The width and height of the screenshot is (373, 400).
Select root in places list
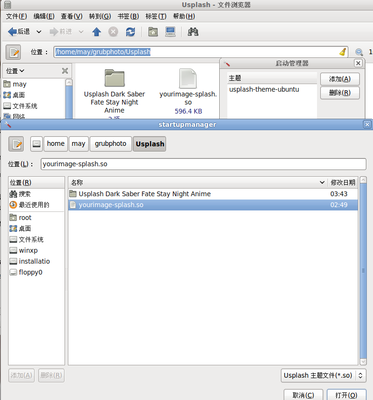(36, 218)
